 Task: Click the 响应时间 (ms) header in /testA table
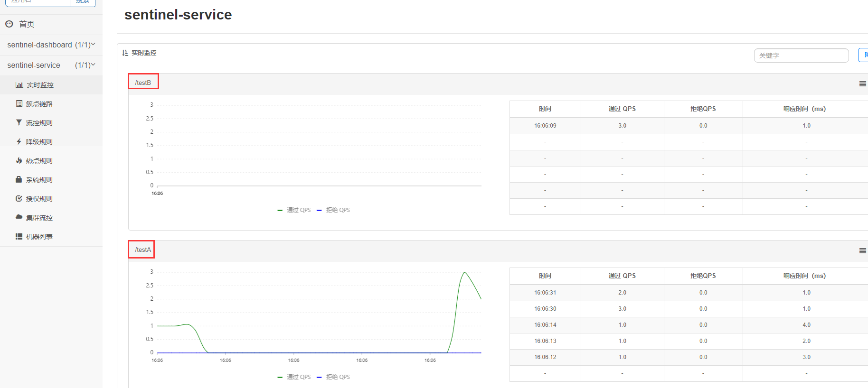[805, 276]
